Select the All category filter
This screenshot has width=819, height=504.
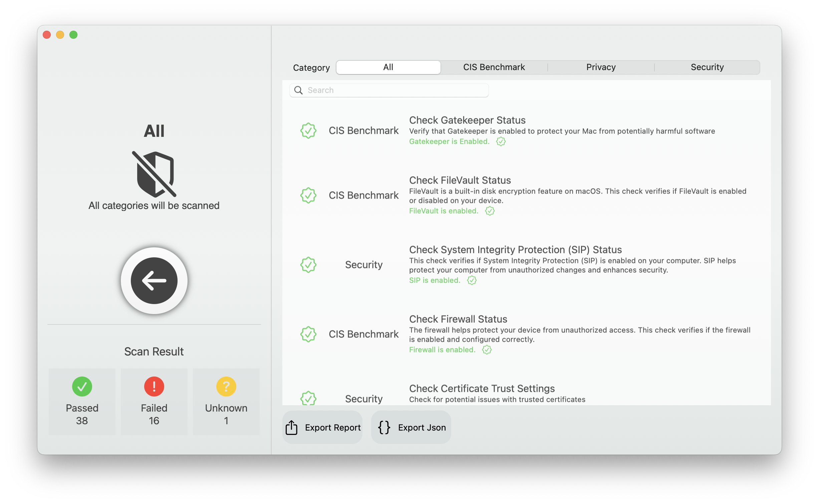(387, 66)
